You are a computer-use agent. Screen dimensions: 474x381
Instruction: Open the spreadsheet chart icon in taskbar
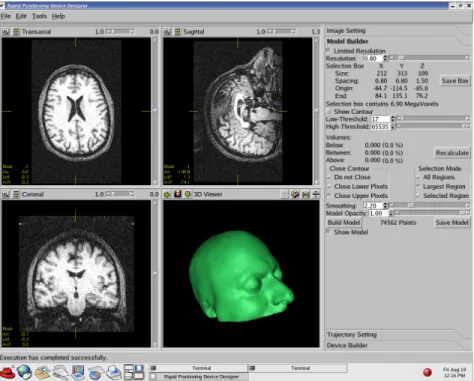[96, 373]
